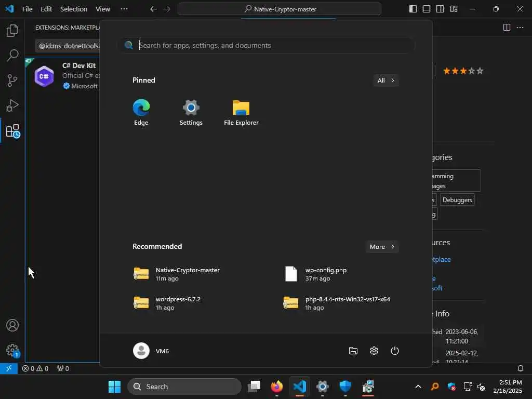Go forward with the navigation arrow
The height and width of the screenshot is (399, 532).
(x=167, y=9)
